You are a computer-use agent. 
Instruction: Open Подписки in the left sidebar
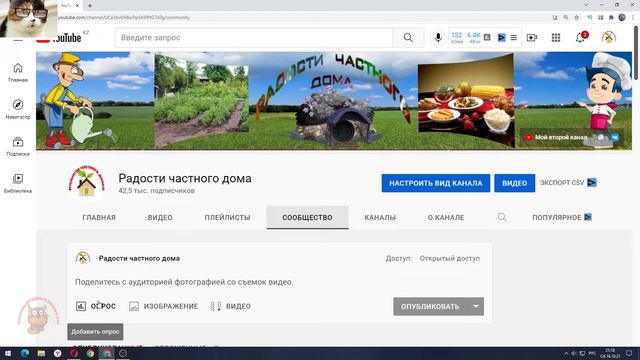18,146
